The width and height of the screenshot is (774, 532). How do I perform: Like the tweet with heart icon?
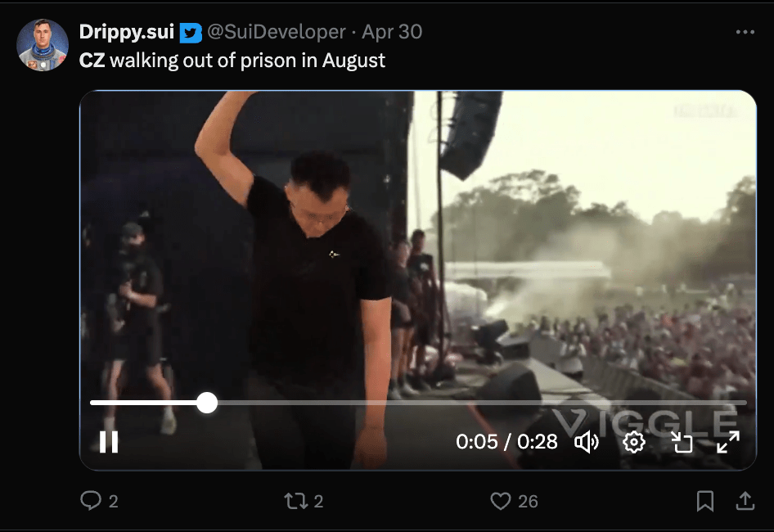(x=501, y=501)
